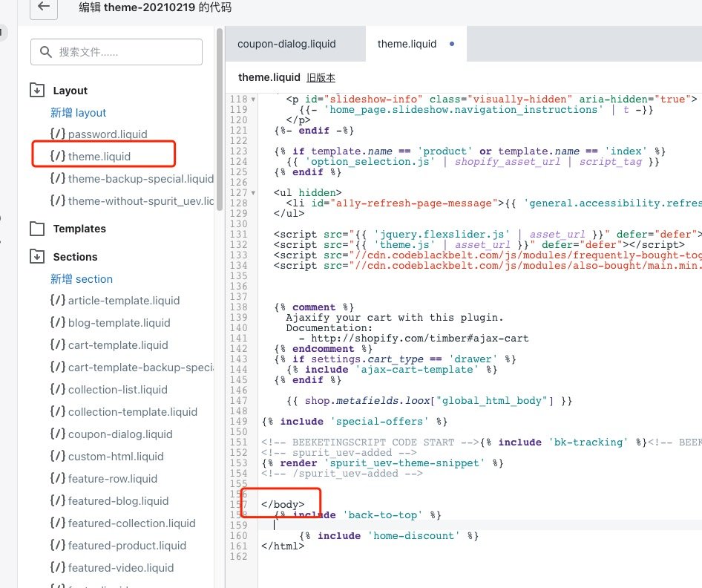Open theme-backup-special.liquid in the file tree

tap(140, 179)
